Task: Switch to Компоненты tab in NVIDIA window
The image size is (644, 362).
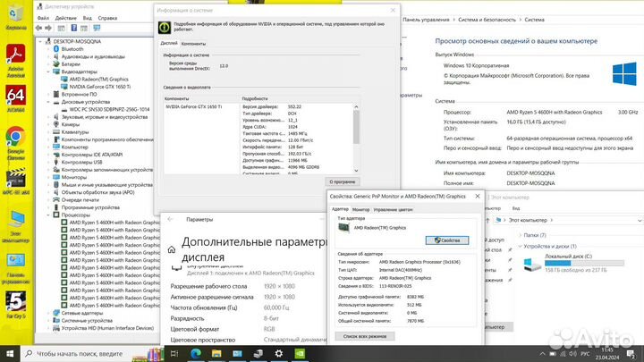Action: pos(193,44)
